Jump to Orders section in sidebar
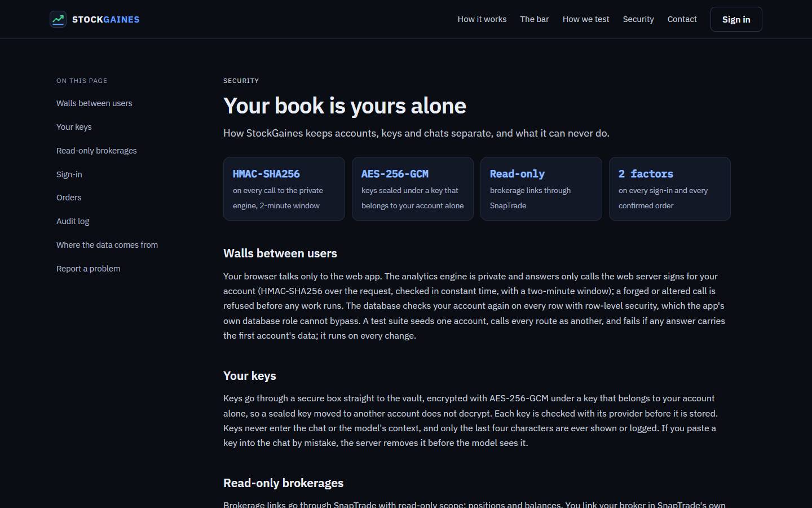Screen dimensions: 812x508 pos(69,198)
